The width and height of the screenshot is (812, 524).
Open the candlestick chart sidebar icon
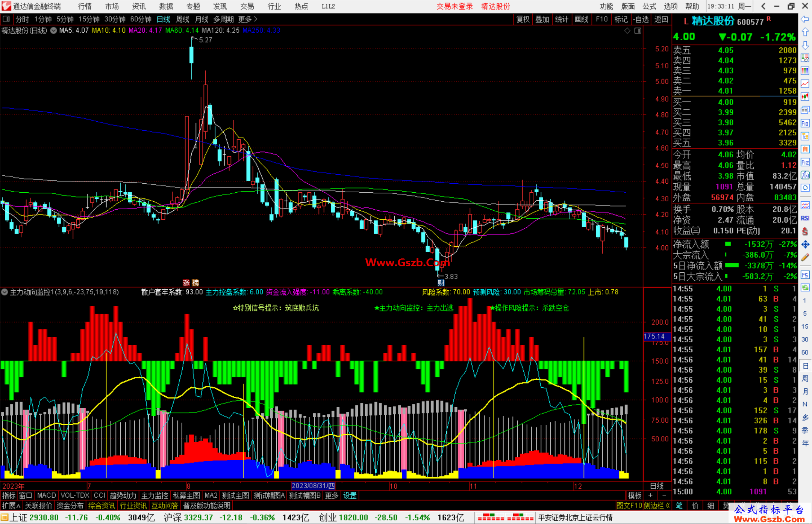click(805, 97)
